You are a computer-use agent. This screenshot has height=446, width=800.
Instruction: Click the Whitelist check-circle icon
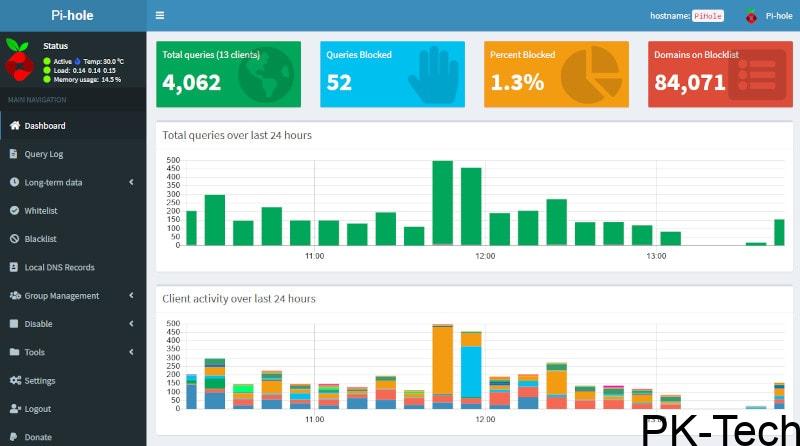click(14, 211)
